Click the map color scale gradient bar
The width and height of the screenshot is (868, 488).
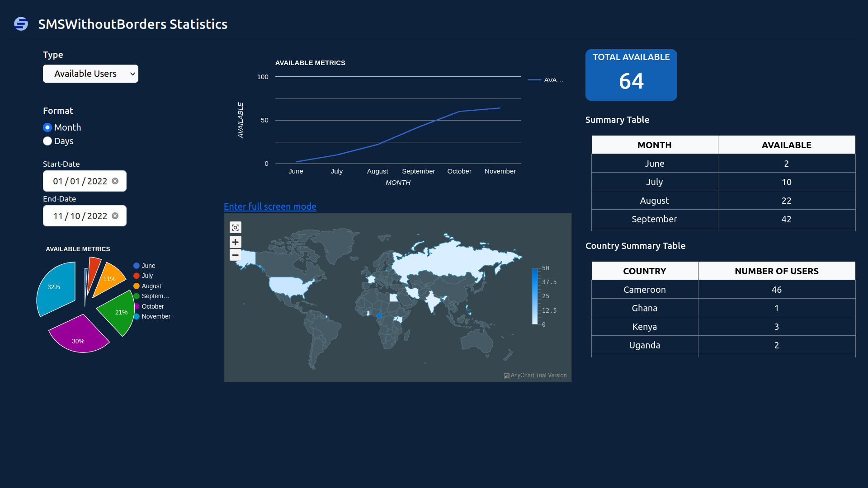pos(535,296)
